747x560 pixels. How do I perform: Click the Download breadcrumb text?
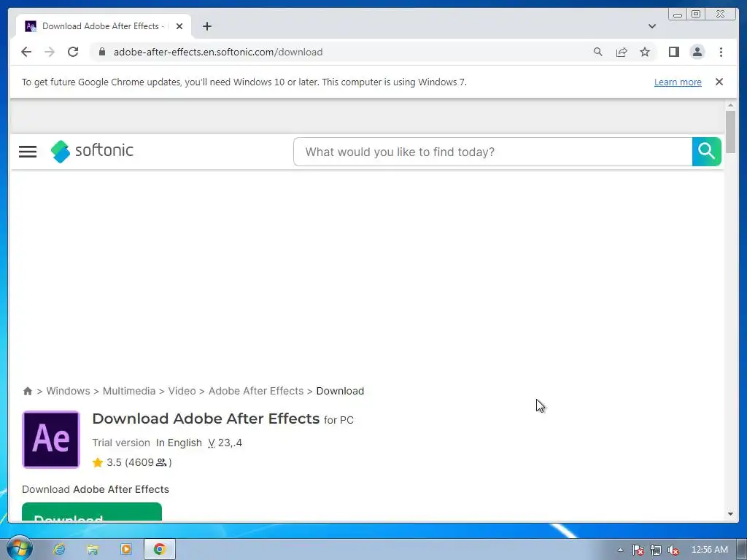(340, 391)
